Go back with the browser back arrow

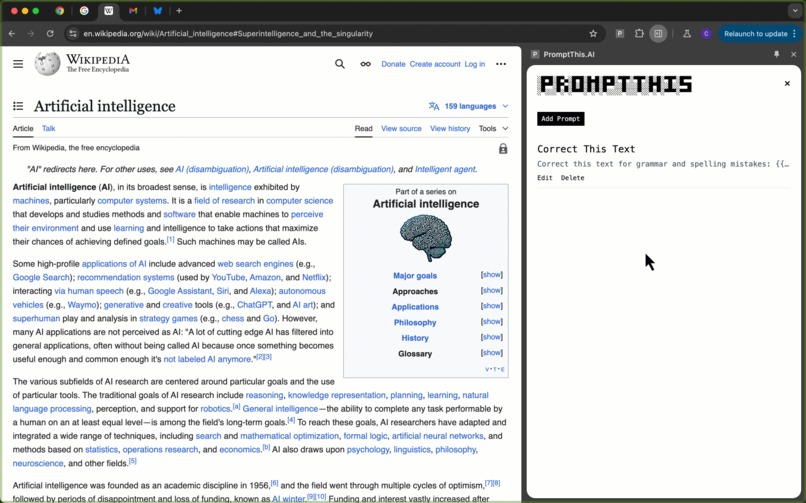(x=12, y=33)
